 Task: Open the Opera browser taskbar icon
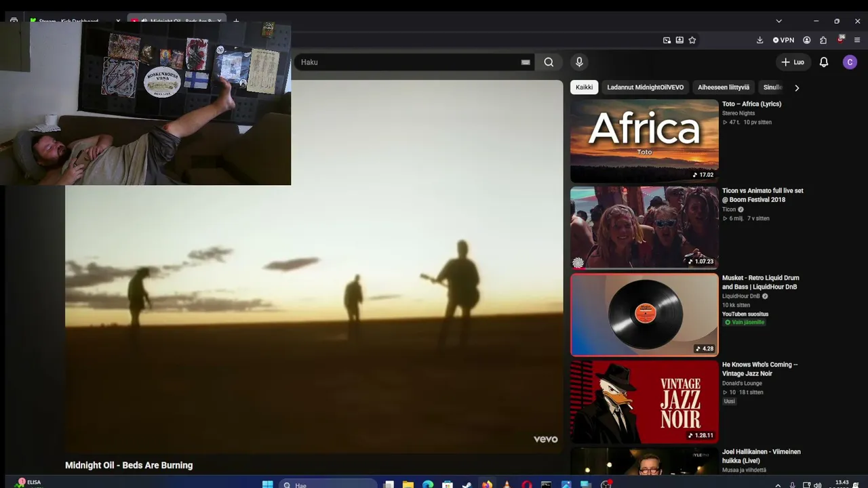[527, 485]
